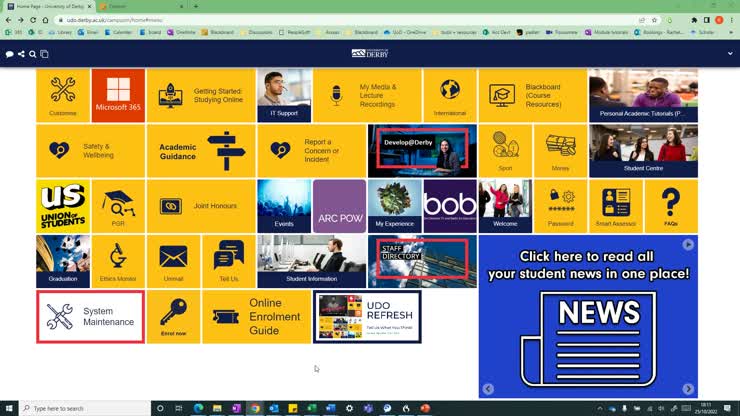Open the FAQs question mark tile
The height and width of the screenshot is (416, 740).
(x=671, y=205)
